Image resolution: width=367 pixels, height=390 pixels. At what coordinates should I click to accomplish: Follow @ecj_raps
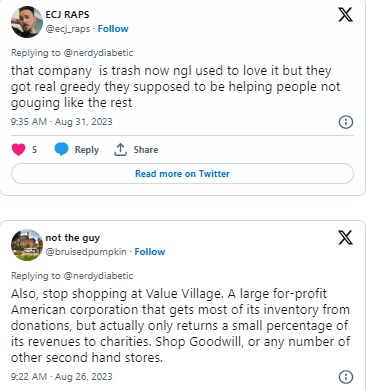tap(113, 29)
